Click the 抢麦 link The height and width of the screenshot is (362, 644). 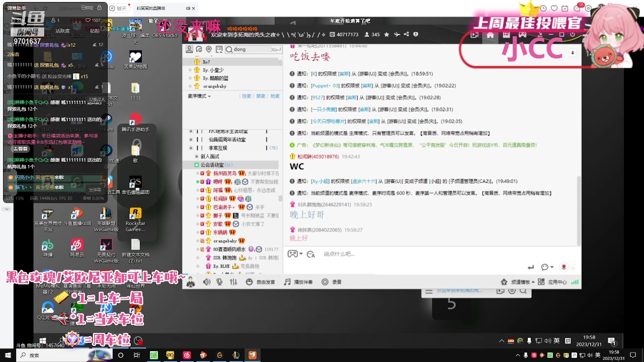click(x=275, y=96)
